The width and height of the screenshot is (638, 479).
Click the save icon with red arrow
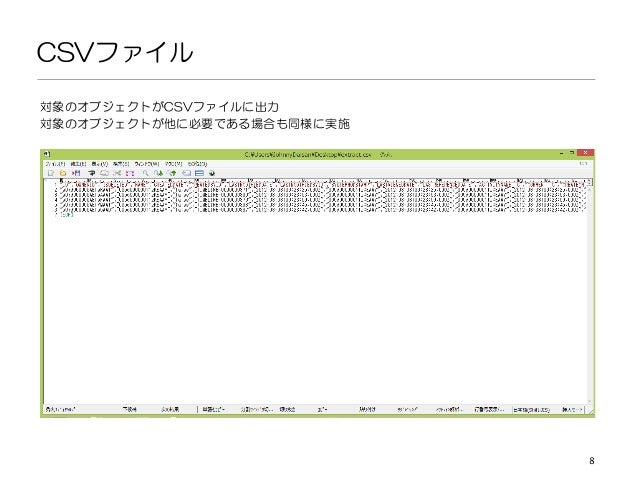(x=76, y=173)
